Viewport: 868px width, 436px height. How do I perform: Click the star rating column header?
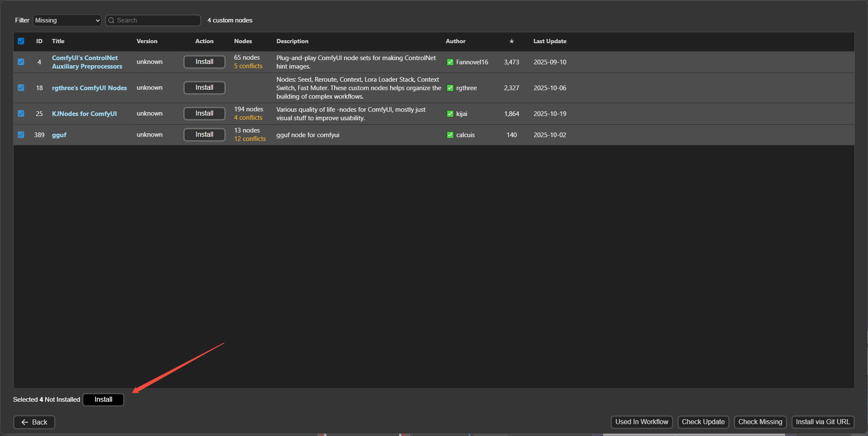click(x=511, y=41)
